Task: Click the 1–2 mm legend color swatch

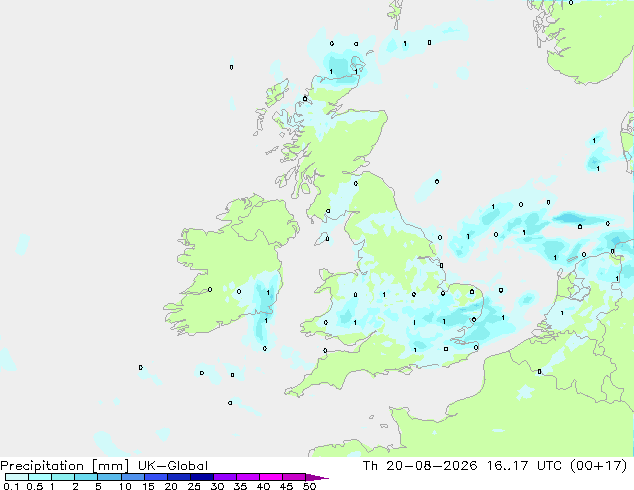Action: [x=63, y=477]
